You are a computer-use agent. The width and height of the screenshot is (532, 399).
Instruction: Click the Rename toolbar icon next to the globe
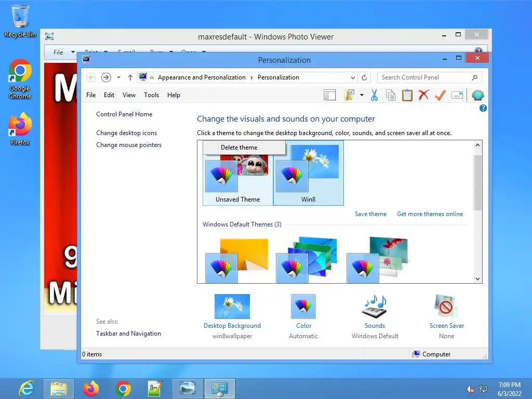click(457, 96)
